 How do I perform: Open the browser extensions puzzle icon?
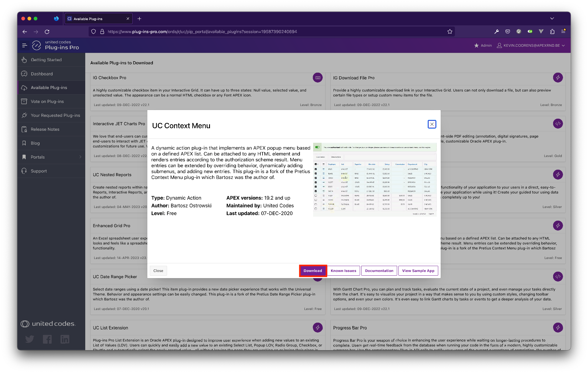click(552, 32)
